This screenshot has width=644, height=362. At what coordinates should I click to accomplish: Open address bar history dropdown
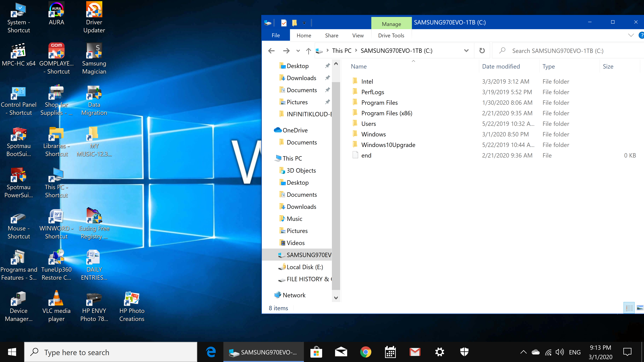click(466, 51)
